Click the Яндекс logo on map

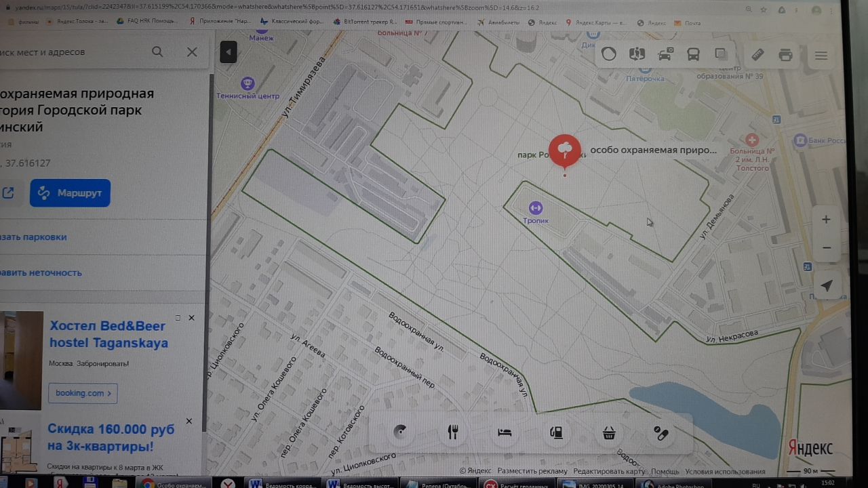point(810,448)
